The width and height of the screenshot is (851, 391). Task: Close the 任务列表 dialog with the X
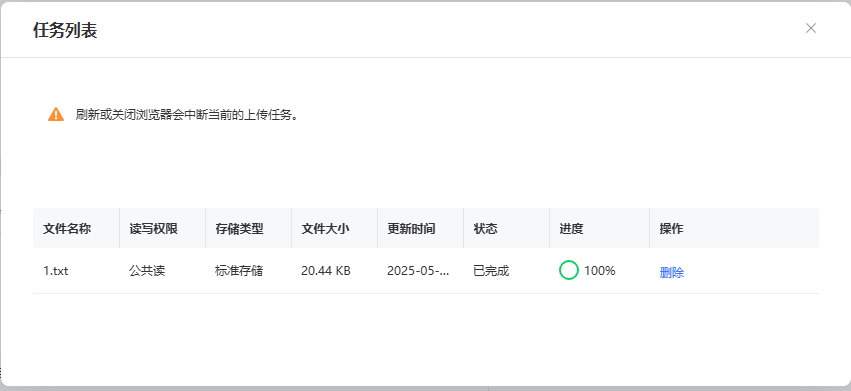click(811, 28)
